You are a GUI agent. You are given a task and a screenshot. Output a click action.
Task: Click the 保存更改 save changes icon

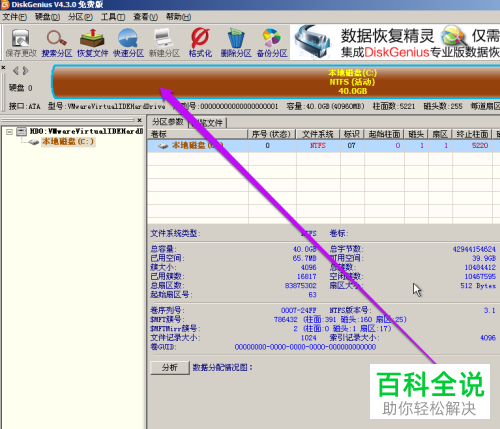pos(21,43)
